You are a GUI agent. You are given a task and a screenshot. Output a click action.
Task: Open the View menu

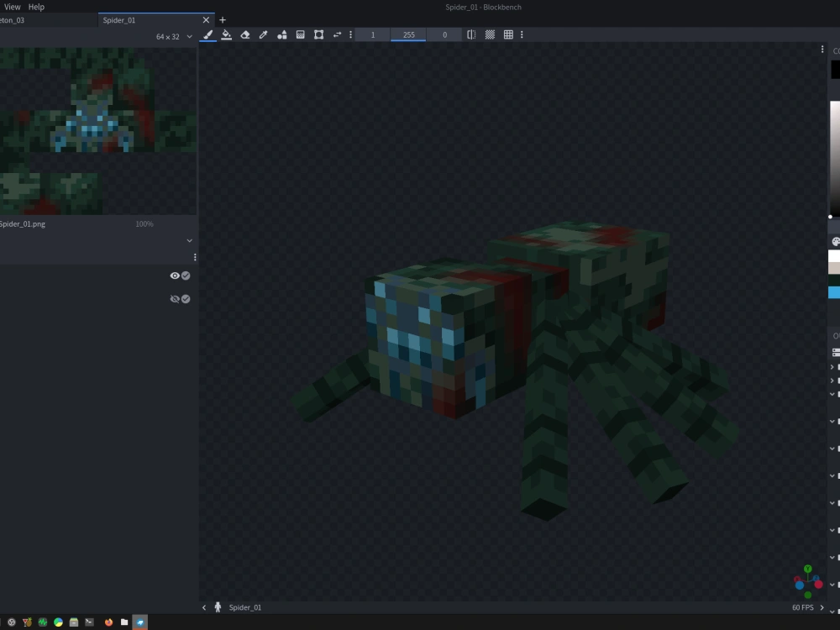(x=12, y=7)
